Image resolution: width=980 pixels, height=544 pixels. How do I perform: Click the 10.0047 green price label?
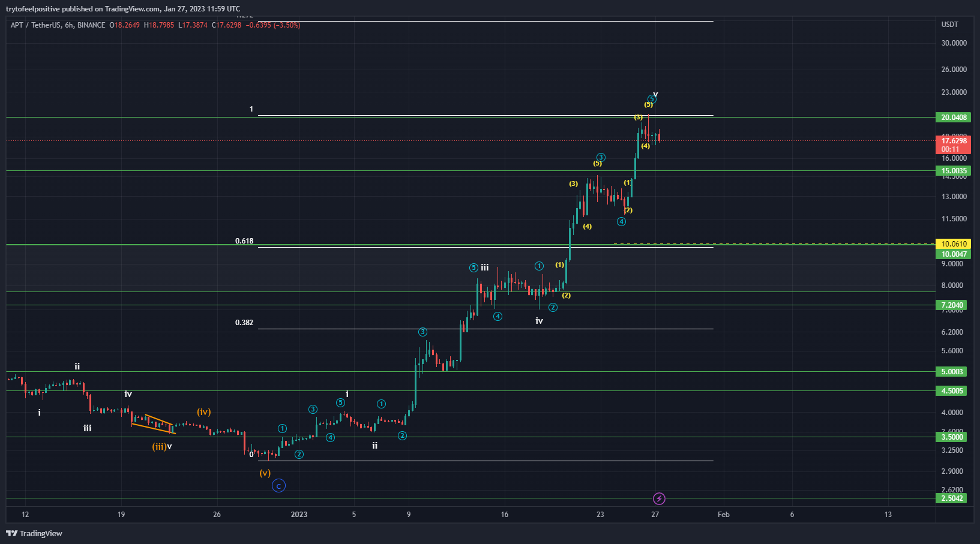coord(954,254)
